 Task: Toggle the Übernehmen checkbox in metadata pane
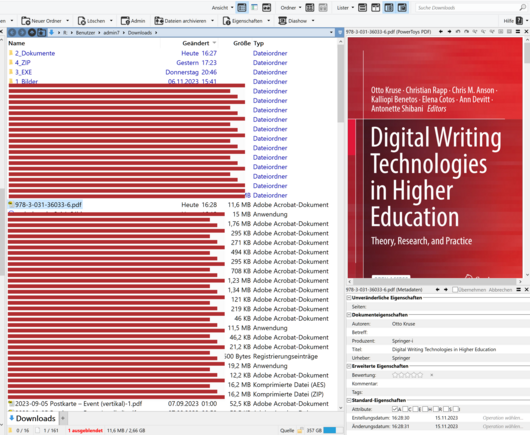(455, 290)
